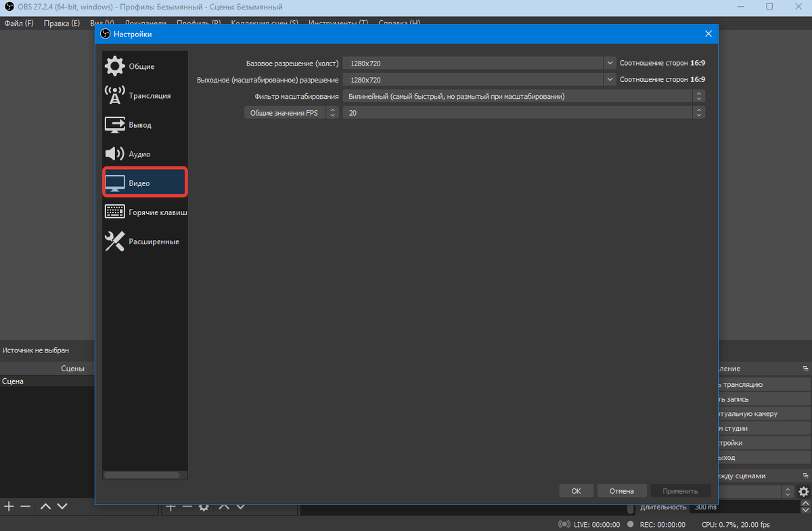Click the Источник не выбран label
Image resolution: width=812 pixels, height=531 pixels.
[35, 350]
